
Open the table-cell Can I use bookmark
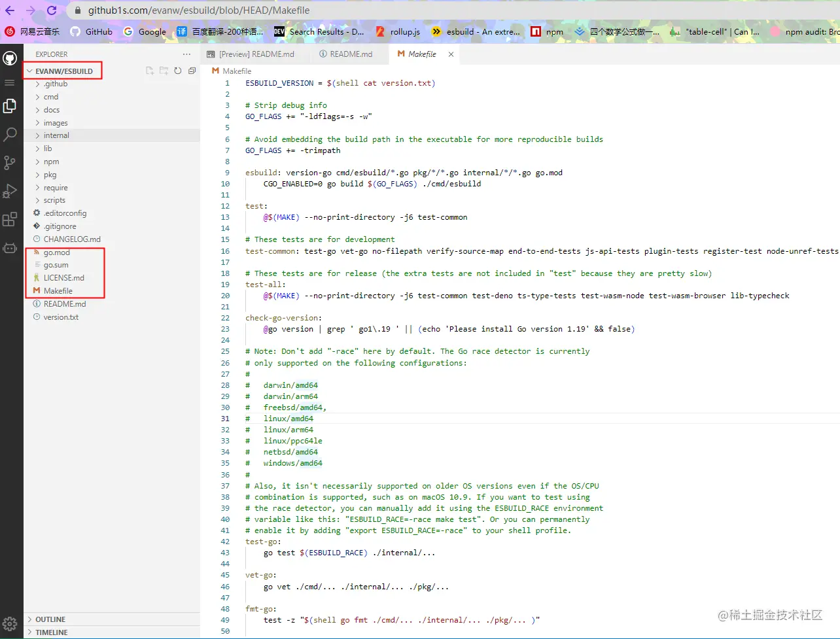click(x=714, y=31)
